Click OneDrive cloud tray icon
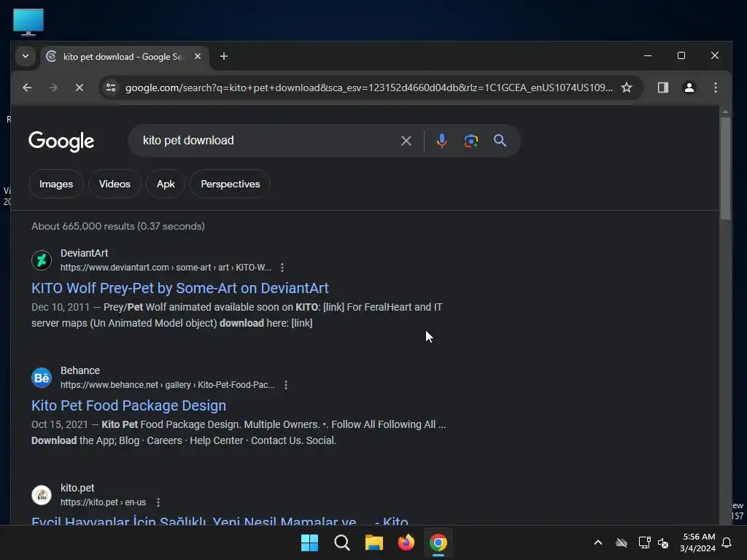This screenshot has width=747, height=560. click(622, 542)
